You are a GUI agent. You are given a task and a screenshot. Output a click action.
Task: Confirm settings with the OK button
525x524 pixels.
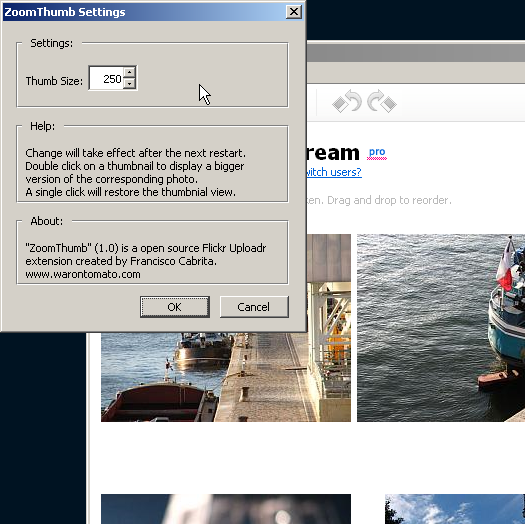(175, 307)
